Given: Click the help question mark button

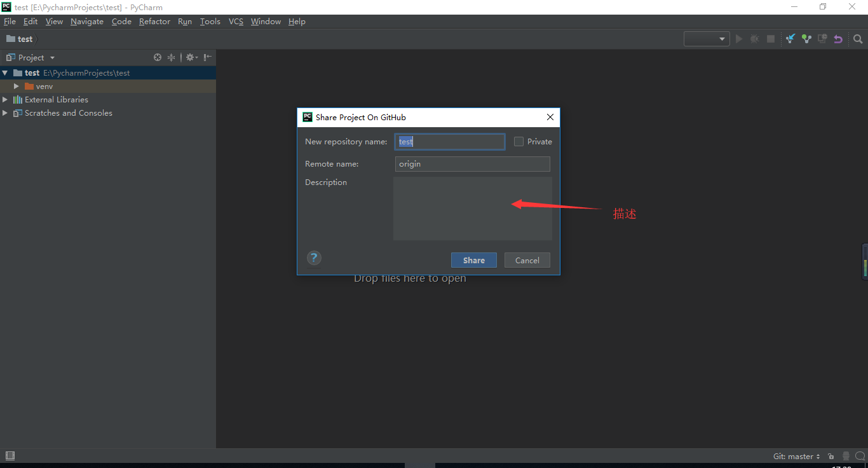Looking at the screenshot, I should point(314,258).
